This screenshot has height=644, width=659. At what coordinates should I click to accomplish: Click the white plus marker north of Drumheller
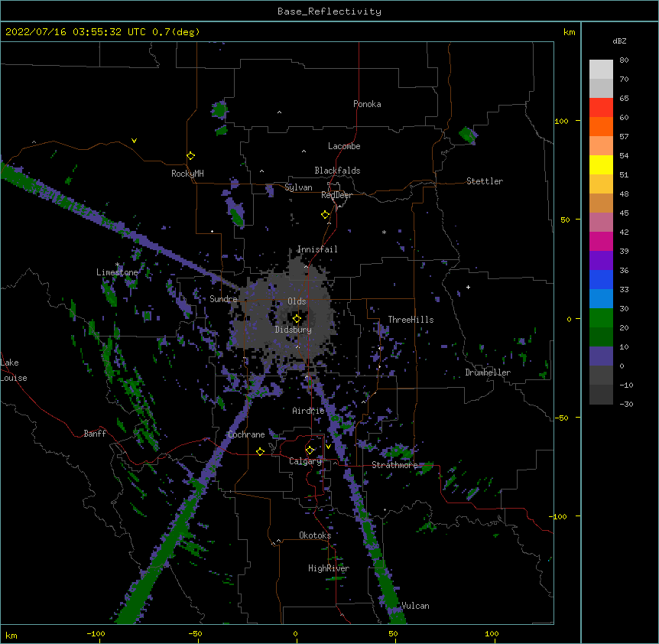pyautogui.click(x=468, y=287)
